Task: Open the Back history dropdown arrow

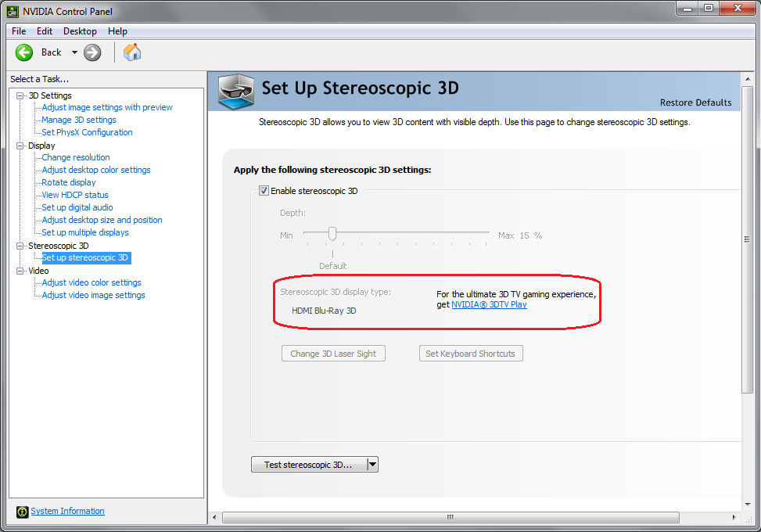Action: pyautogui.click(x=75, y=52)
